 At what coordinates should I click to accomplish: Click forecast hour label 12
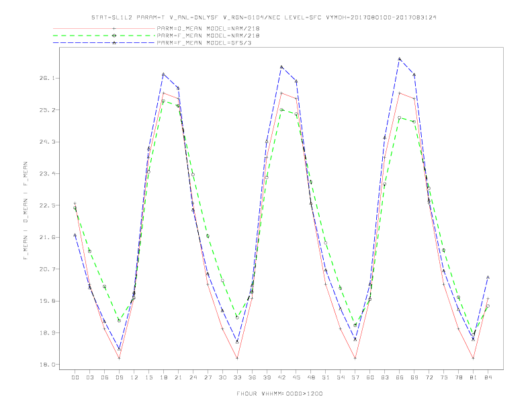tap(134, 377)
